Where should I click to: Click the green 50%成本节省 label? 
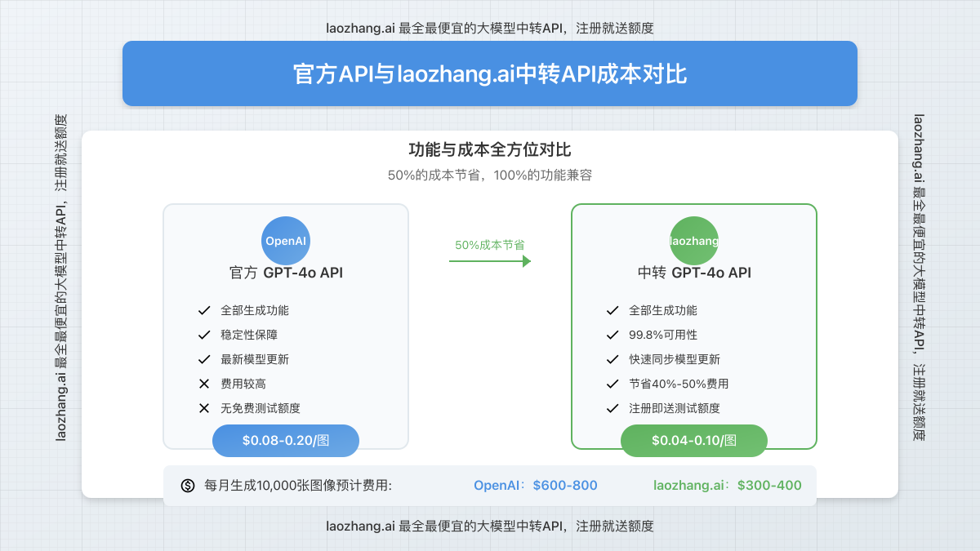click(490, 244)
